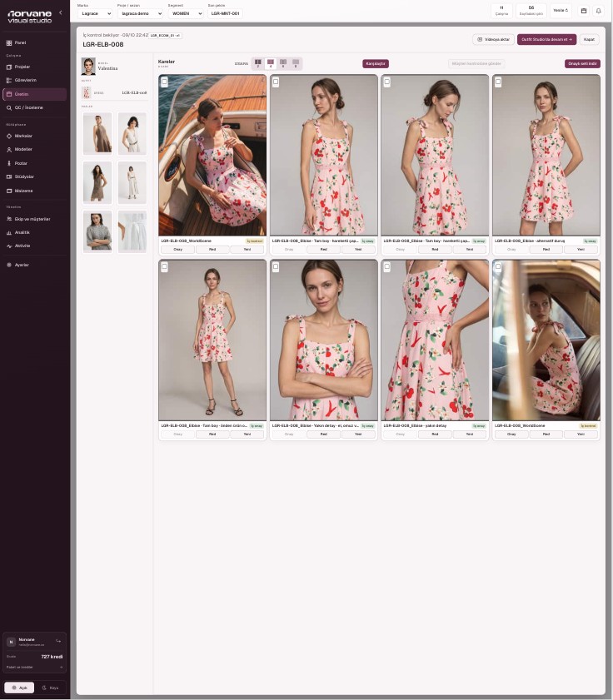Switch to the Açık light theme
Viewport: 613px width, 700px height.
coord(19,688)
